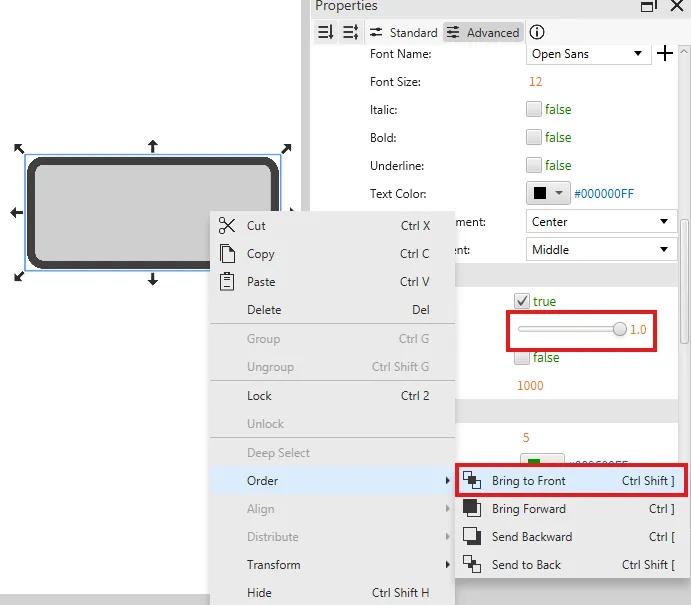Image resolution: width=691 pixels, height=605 pixels.
Task: Click the categorized sort icon beside Standard
Action: click(350, 32)
